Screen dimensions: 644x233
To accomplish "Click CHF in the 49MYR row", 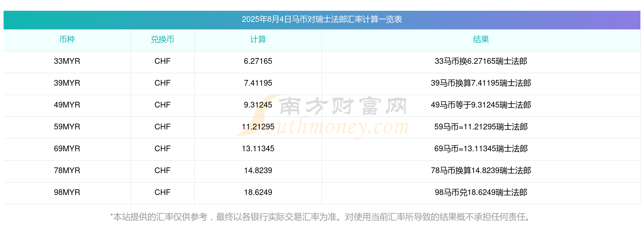I will [162, 105].
